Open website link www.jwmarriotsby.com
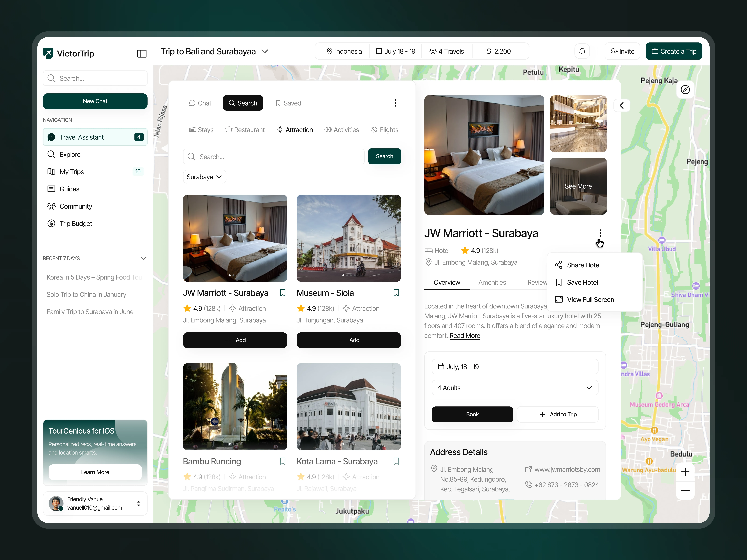The image size is (747, 560). [x=563, y=470]
